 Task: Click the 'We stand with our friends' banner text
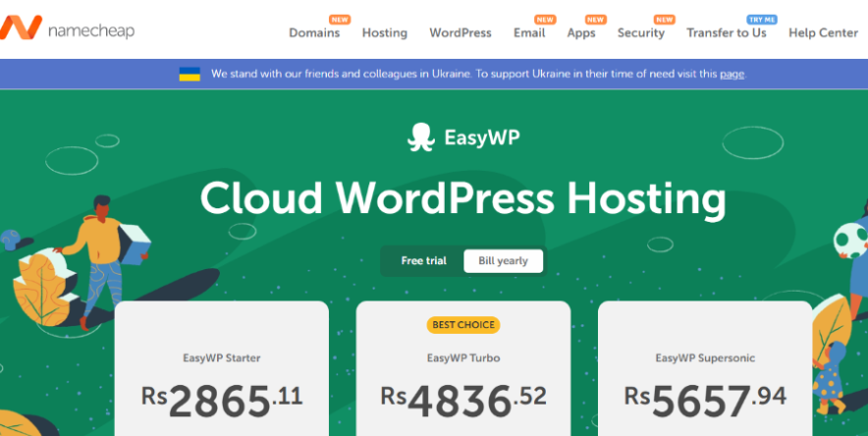pos(478,74)
